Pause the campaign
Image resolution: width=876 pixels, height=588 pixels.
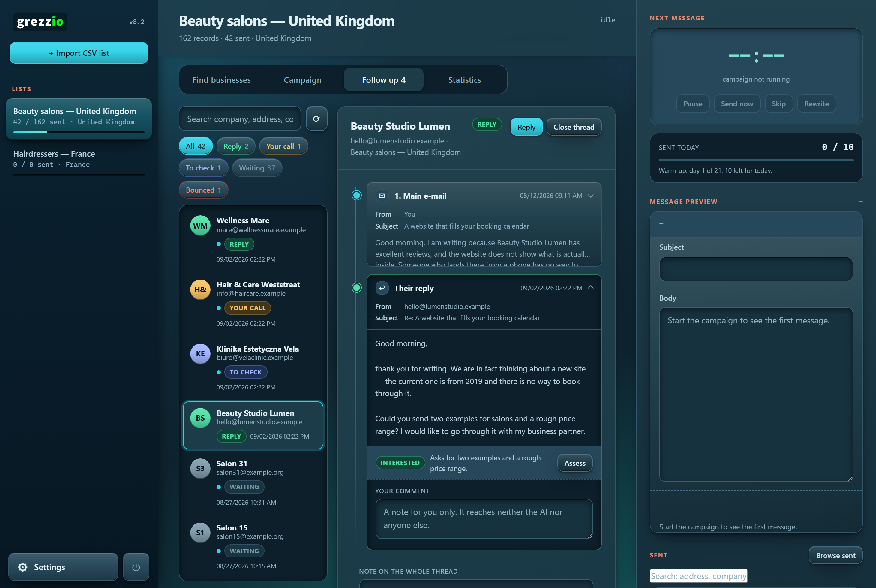click(693, 103)
